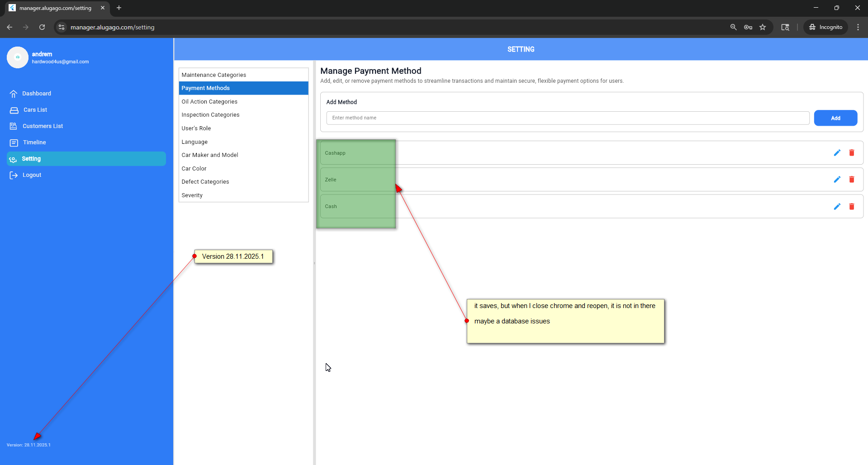Click the edit pencil for Cash
Screen dimensions: 868x465
click(x=837, y=206)
